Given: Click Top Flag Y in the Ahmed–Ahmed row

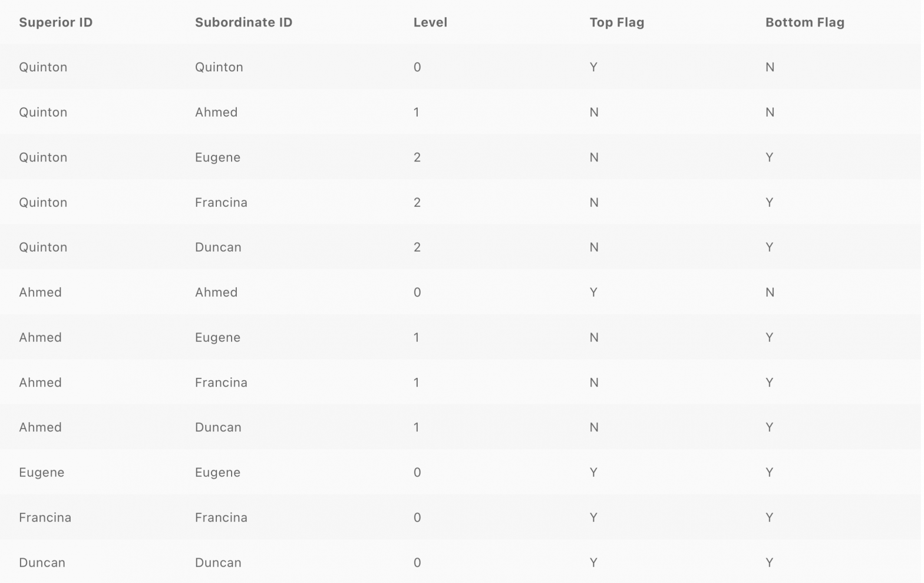Looking at the screenshot, I should (x=593, y=292).
